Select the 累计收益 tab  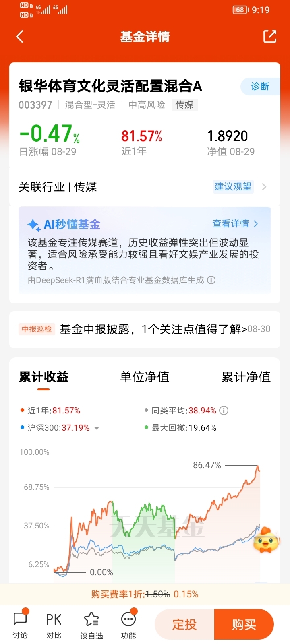coord(43,377)
